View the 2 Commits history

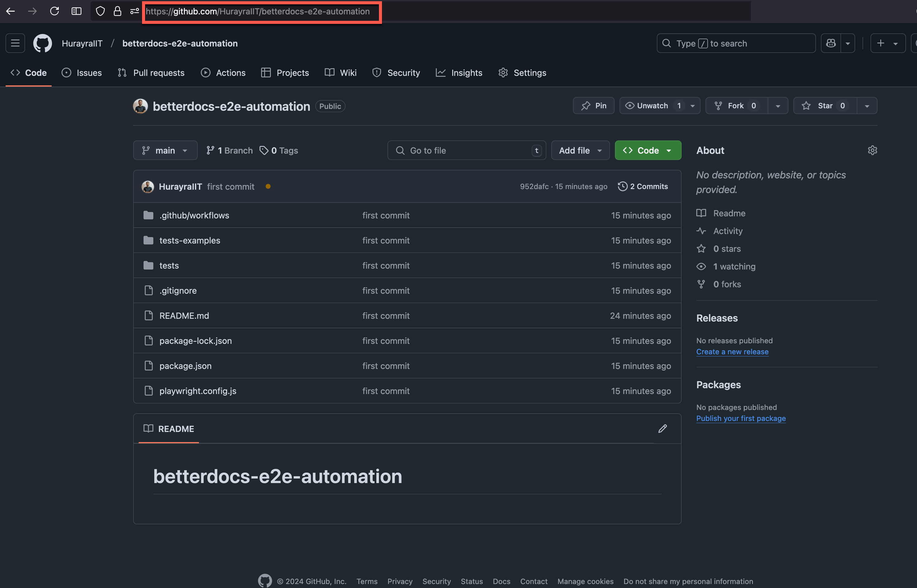[x=643, y=186]
